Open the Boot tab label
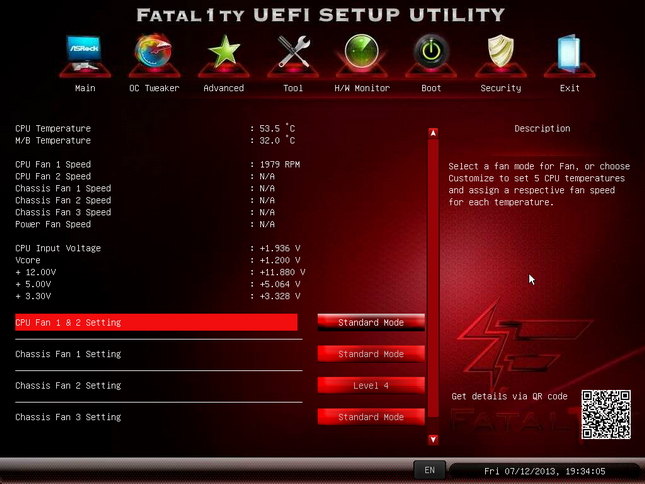This screenshot has height=484, width=645. point(431,88)
